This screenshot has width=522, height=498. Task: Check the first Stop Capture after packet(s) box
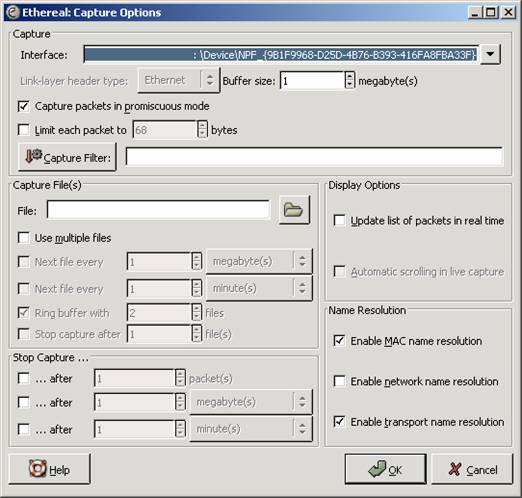pos(24,378)
